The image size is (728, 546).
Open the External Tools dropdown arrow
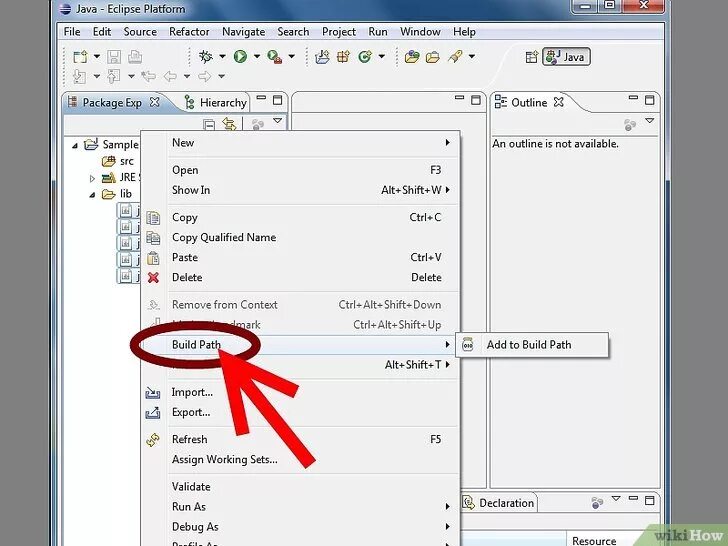pos(292,57)
